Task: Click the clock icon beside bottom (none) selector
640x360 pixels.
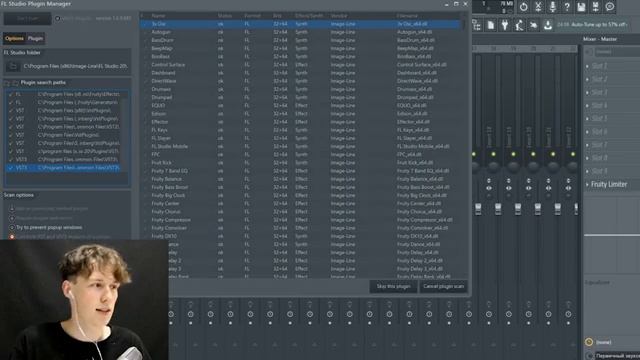Action: pos(589,342)
